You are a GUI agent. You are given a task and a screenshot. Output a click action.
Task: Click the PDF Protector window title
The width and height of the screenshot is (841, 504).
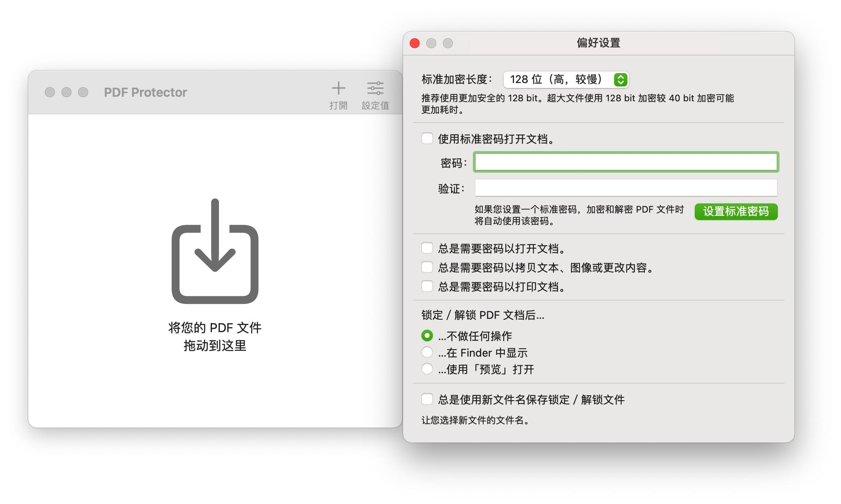pyautogui.click(x=145, y=92)
